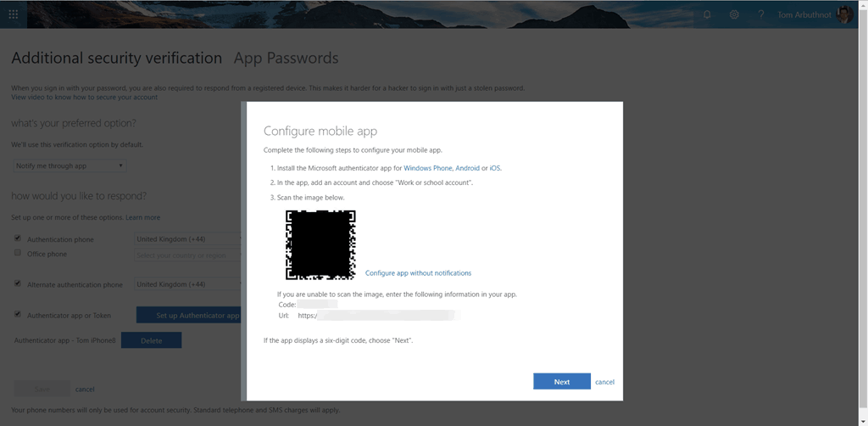Open the 'Notify me through app' dropdown
The width and height of the screenshot is (868, 426).
point(70,165)
